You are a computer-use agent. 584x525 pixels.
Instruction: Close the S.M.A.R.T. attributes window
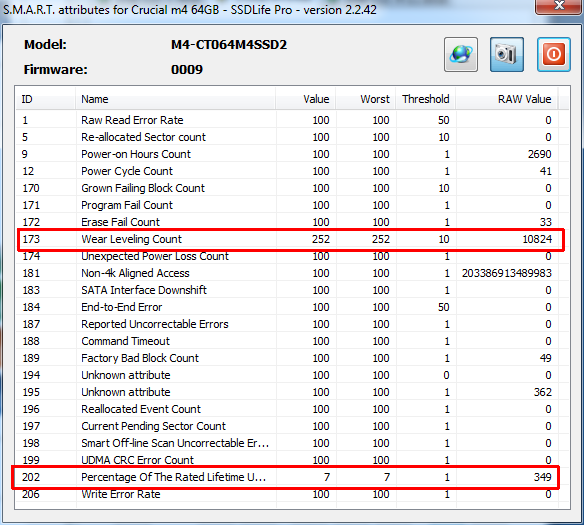click(x=559, y=6)
